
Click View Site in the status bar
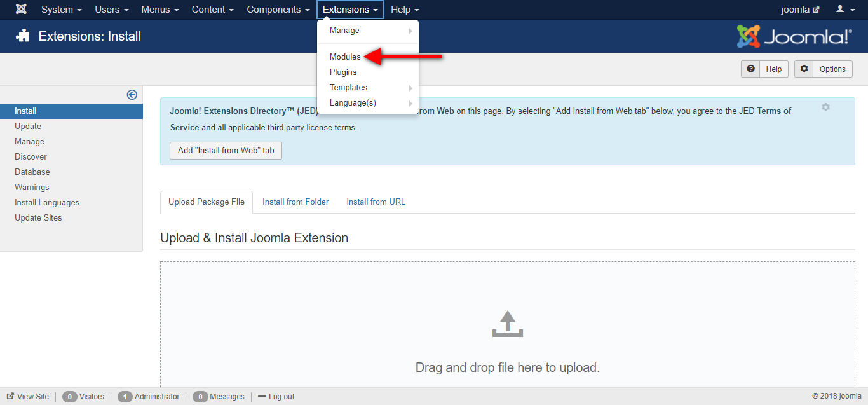point(28,397)
